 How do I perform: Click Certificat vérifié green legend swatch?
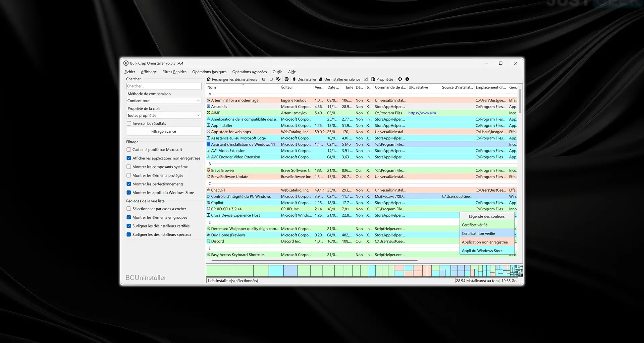click(x=487, y=225)
